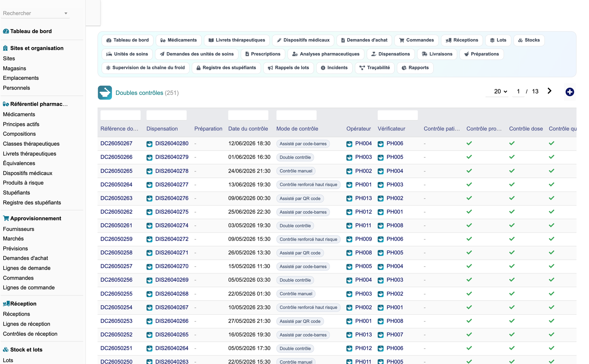Click the dispensation icon beside DIS26040267

tap(150, 308)
